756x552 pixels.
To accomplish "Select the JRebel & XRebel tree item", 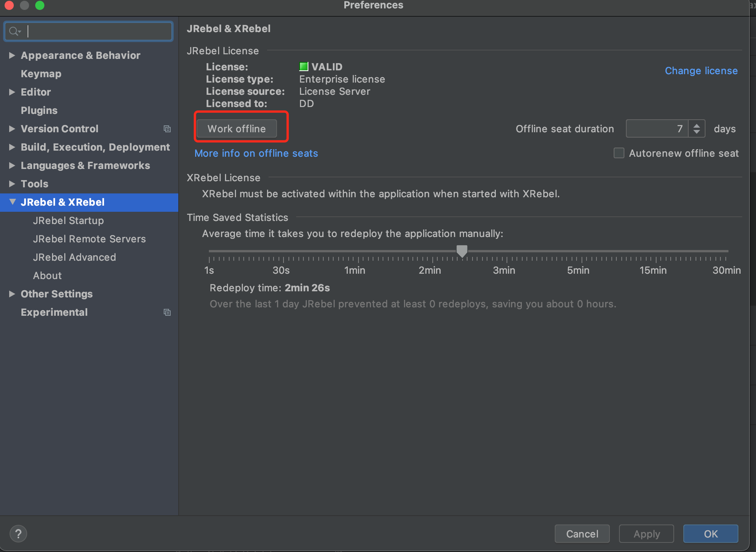I will tap(89, 202).
